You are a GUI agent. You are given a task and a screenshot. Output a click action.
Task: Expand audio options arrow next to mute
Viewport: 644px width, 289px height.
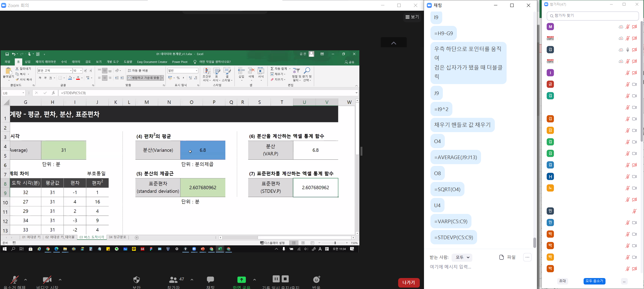click(x=26, y=280)
